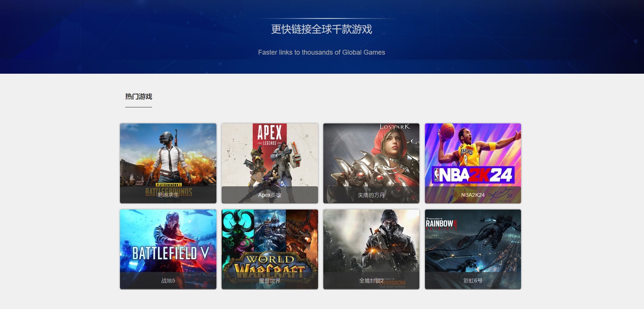Click the 全境封锁2 caption label
This screenshot has width=644, height=309.
[371, 281]
